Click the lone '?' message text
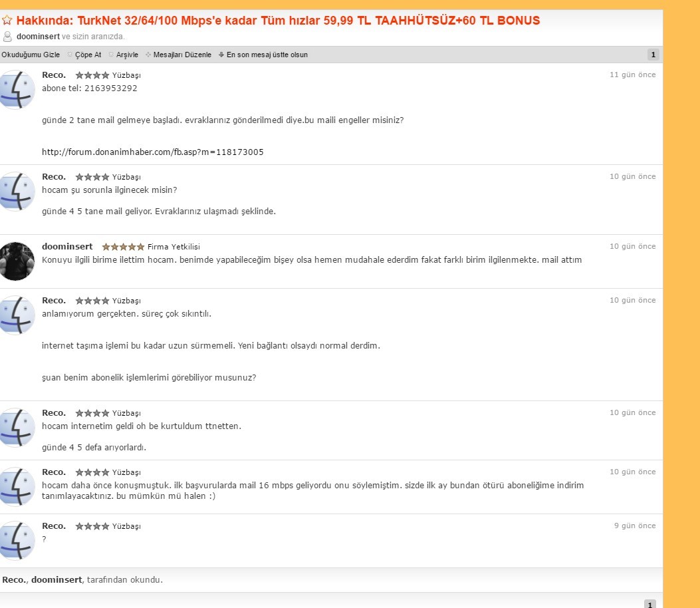 (44, 539)
